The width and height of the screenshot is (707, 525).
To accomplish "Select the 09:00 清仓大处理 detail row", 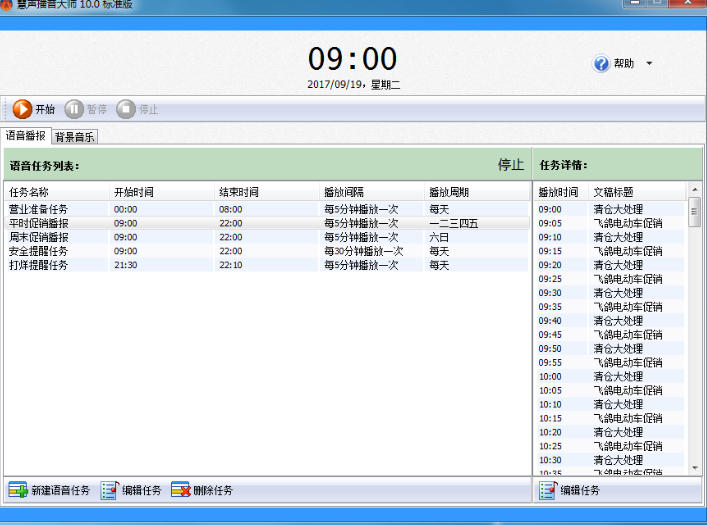I will (610, 209).
